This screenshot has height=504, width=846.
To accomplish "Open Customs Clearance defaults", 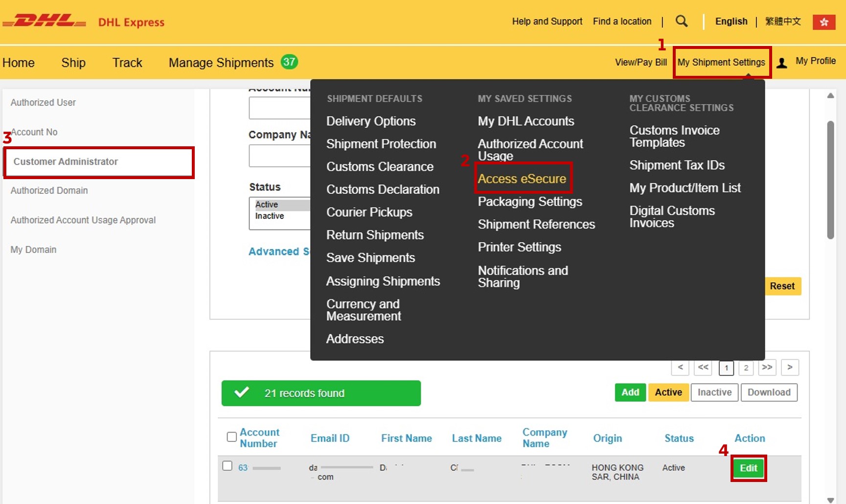I will 380,166.
